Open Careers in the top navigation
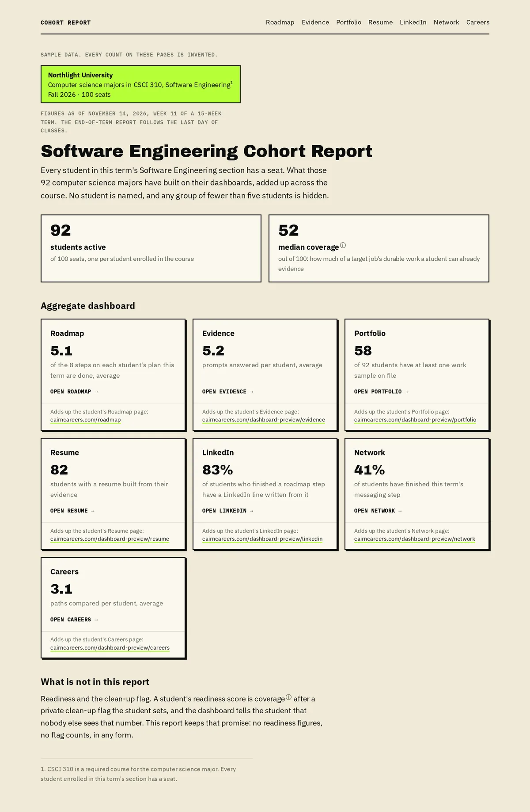The image size is (530, 812). 478,23
